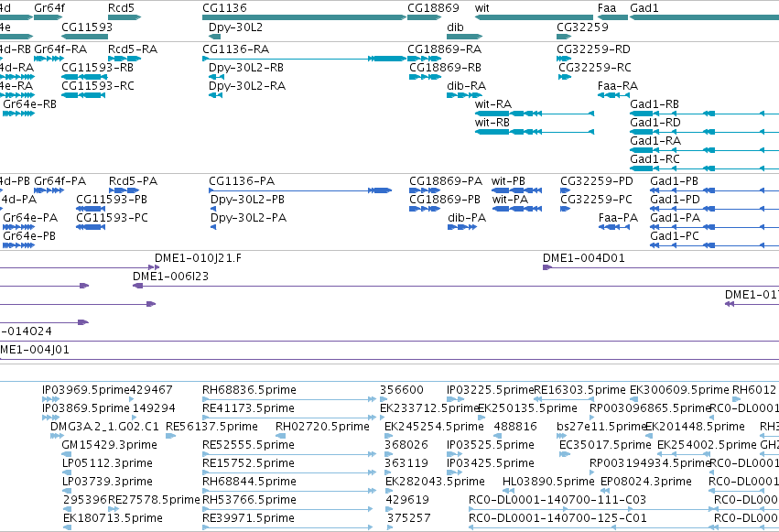Screen dimensions: 779x532
Task: Click transcript wit-RB label
Action: [x=492, y=123]
